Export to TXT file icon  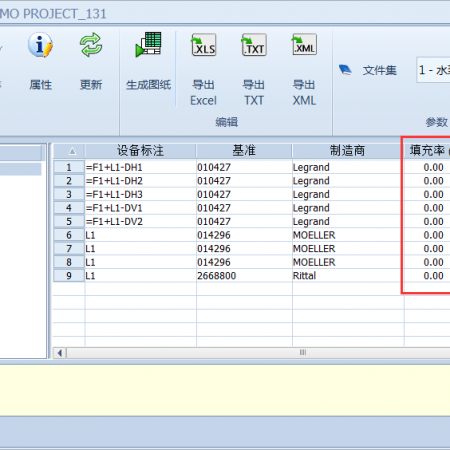coord(254,45)
